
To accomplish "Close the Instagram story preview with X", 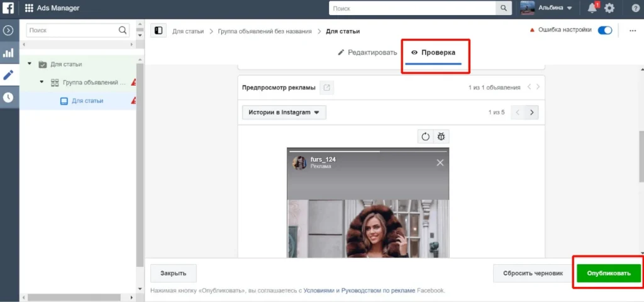I will coord(440,163).
